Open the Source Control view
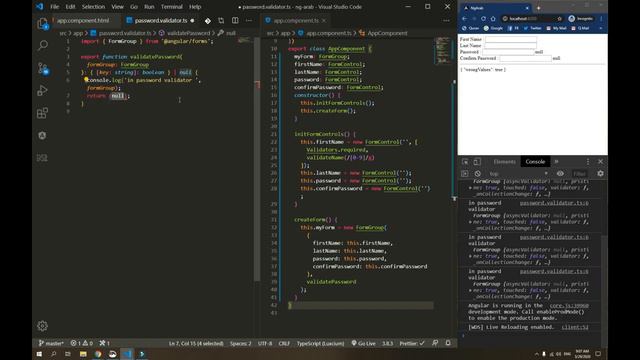The image size is (640, 360). coord(42,68)
